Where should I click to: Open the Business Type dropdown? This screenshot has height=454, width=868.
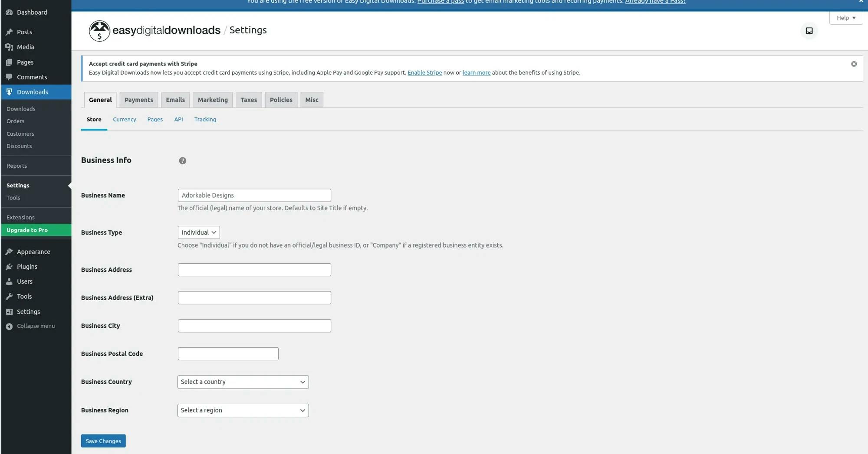(199, 232)
